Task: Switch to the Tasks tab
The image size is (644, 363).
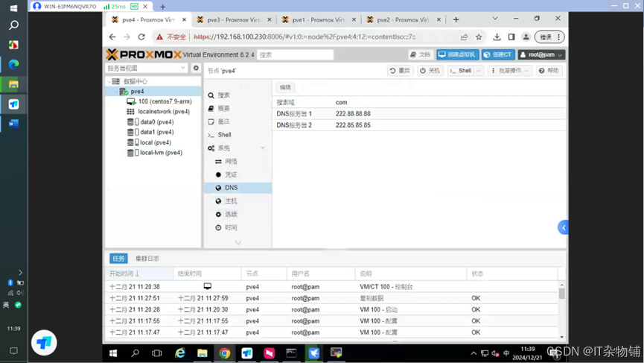Action: (118, 258)
